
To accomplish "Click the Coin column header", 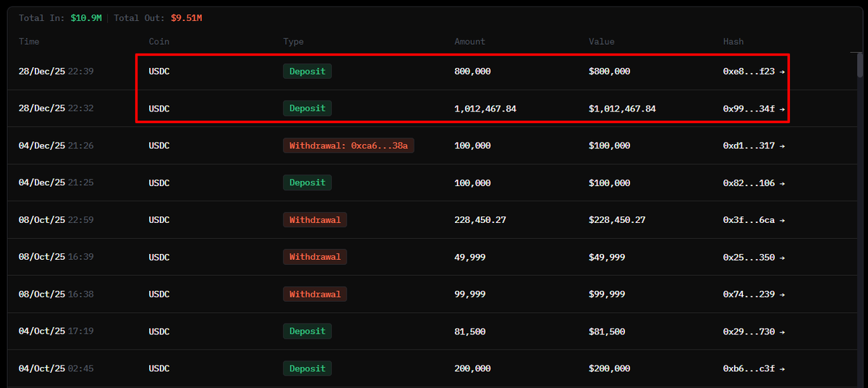I will coord(159,42).
